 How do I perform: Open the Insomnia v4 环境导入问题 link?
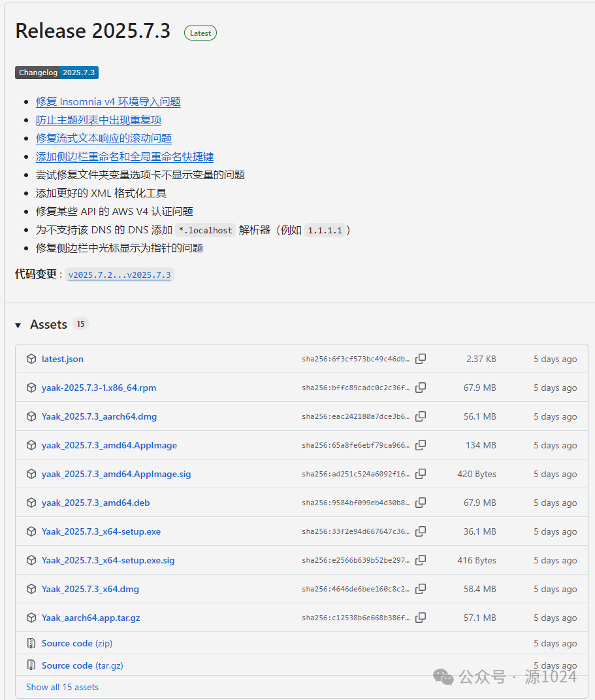click(x=108, y=101)
